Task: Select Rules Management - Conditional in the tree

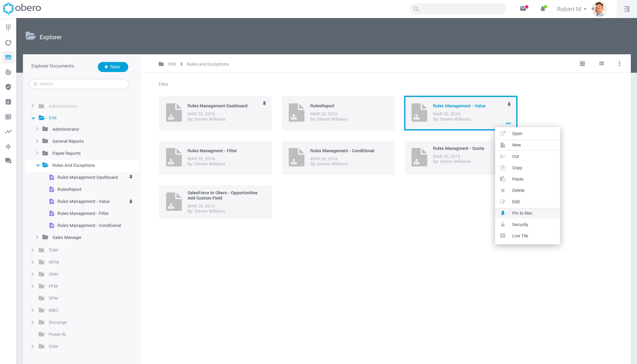Action: click(x=89, y=225)
